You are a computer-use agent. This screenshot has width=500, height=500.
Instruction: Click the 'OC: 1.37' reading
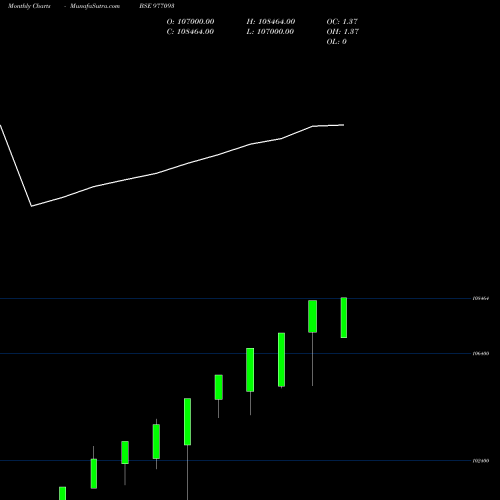342,22
